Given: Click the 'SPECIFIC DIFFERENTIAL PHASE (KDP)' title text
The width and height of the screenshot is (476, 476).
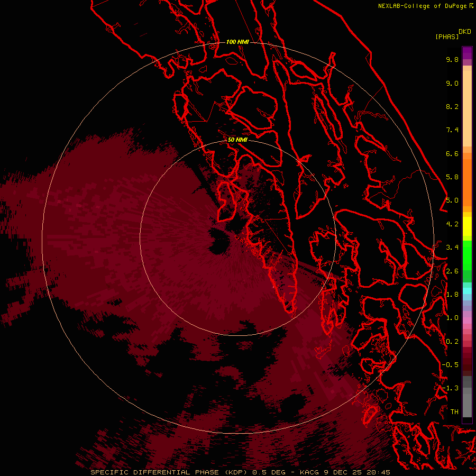Looking at the screenshot, I should pos(170,472).
